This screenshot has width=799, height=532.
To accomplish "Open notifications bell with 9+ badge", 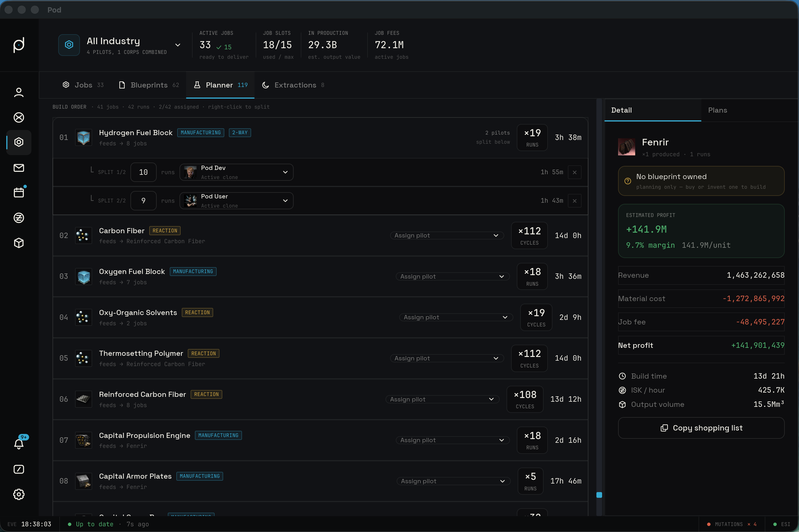I will pyautogui.click(x=19, y=443).
